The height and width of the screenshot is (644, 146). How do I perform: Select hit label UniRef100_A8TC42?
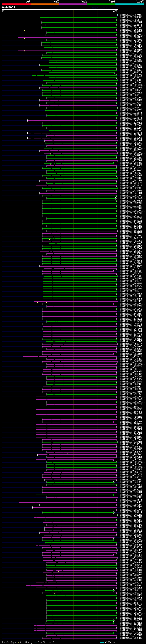pos(131,369)
